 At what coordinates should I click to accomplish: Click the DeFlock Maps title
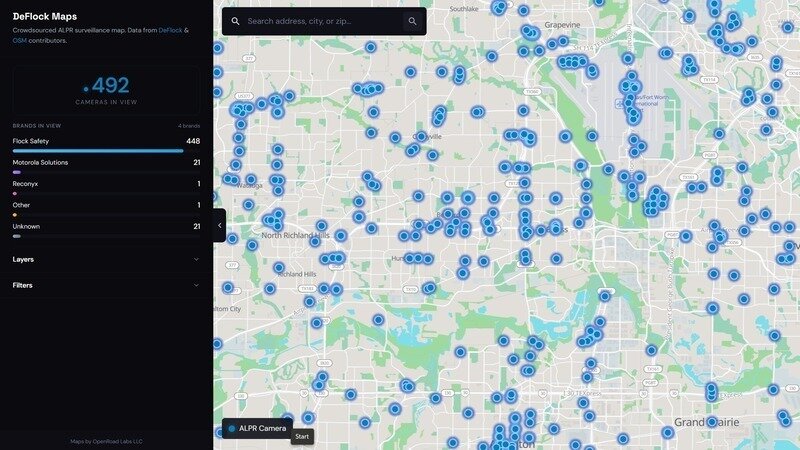point(45,16)
